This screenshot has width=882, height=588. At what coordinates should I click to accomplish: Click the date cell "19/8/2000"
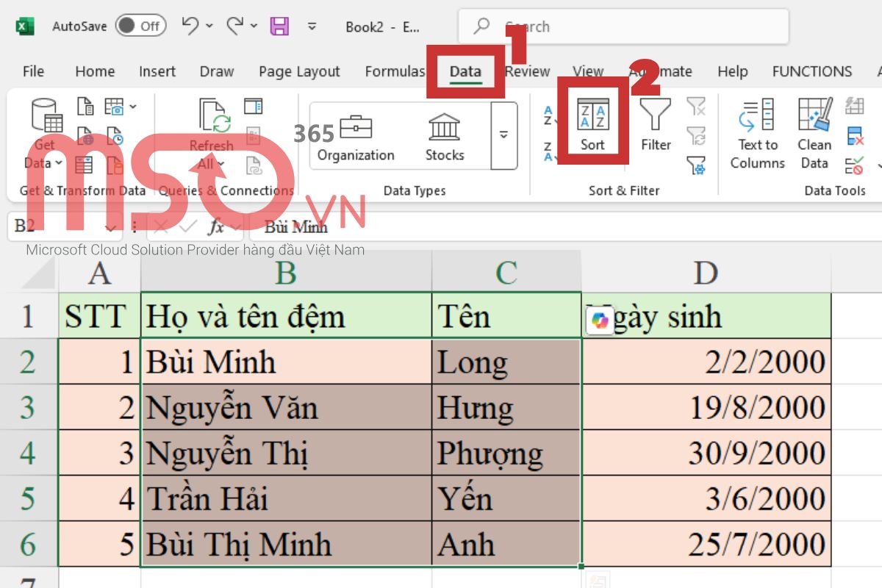(x=706, y=407)
